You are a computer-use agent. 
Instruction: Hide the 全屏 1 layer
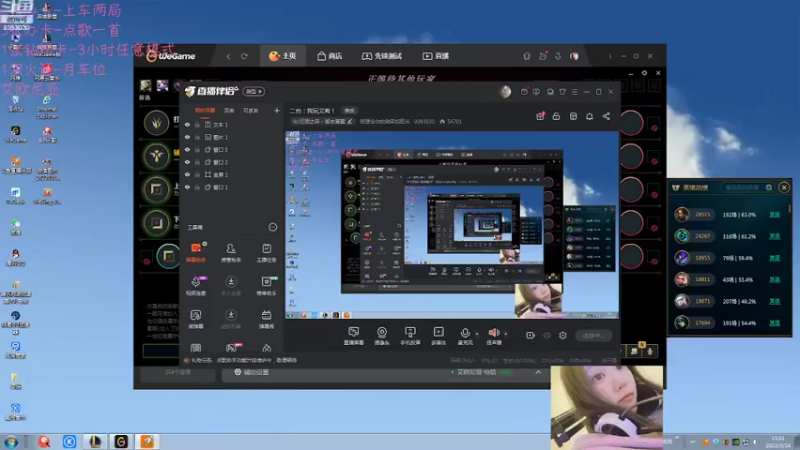[x=187, y=174]
